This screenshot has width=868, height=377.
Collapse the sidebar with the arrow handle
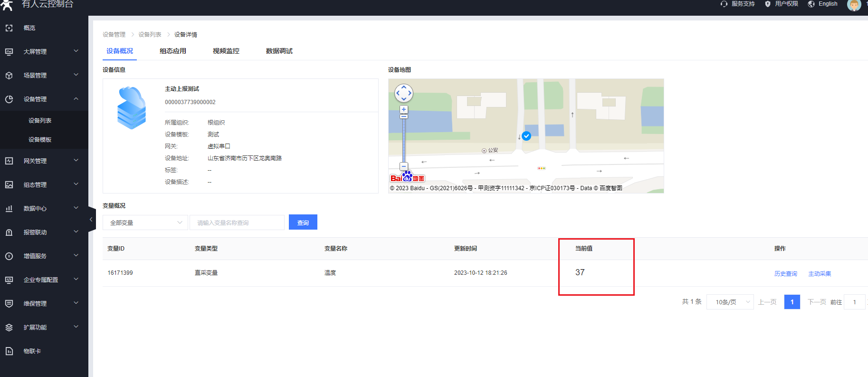pos(91,220)
